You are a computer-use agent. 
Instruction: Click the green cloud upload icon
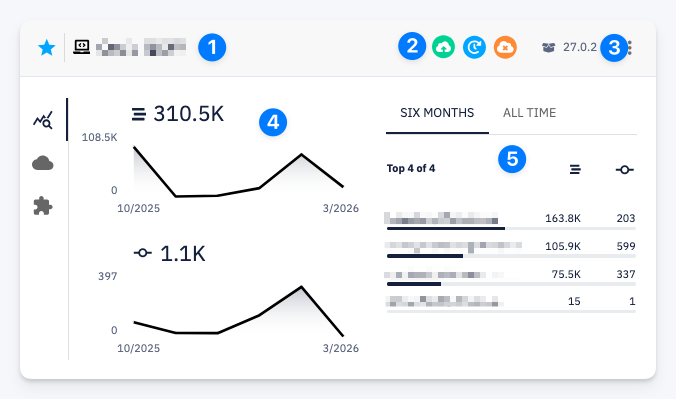pos(443,47)
